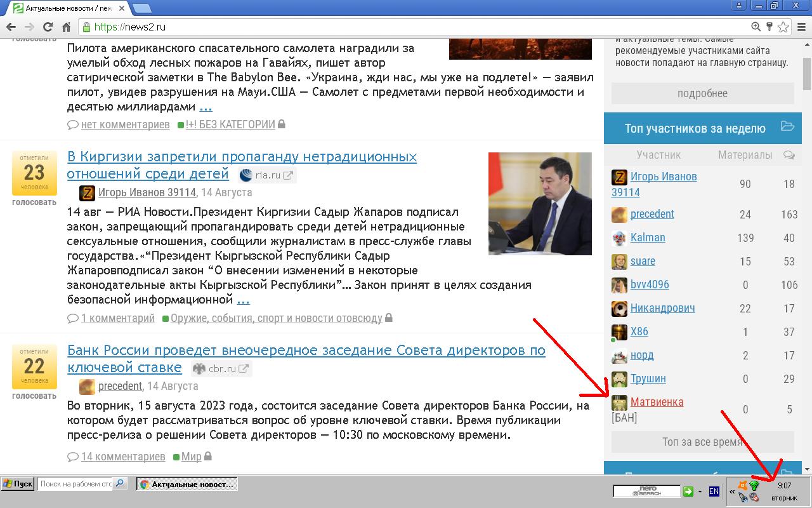This screenshot has width=812, height=508.
Task: Open Sadyr Japarov article thumbnail
Action: click(x=540, y=203)
